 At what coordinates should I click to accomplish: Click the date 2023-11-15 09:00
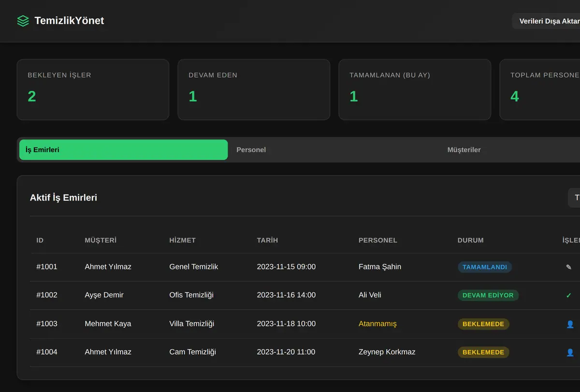(286, 267)
